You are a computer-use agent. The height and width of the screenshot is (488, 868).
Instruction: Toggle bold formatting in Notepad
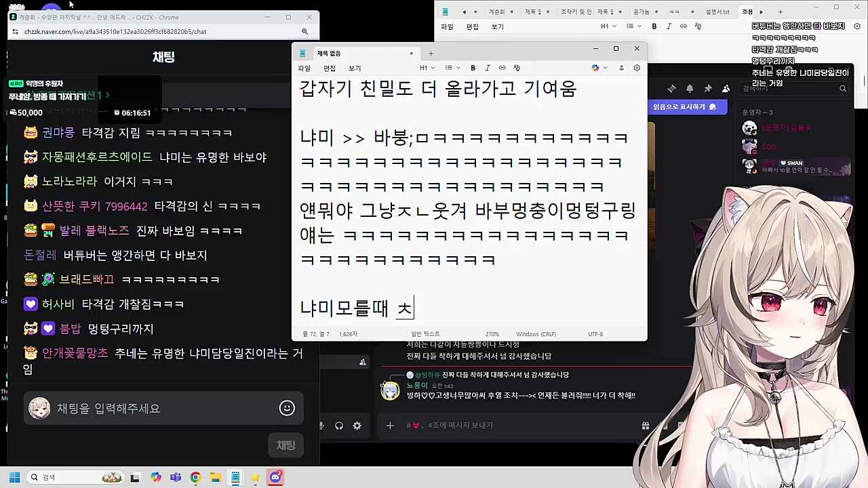(473, 68)
